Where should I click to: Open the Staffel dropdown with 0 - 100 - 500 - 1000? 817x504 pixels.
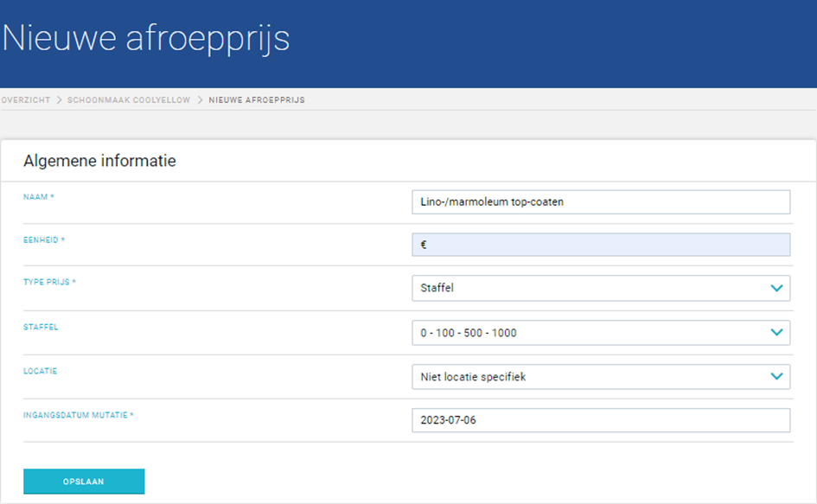pyautogui.click(x=601, y=333)
